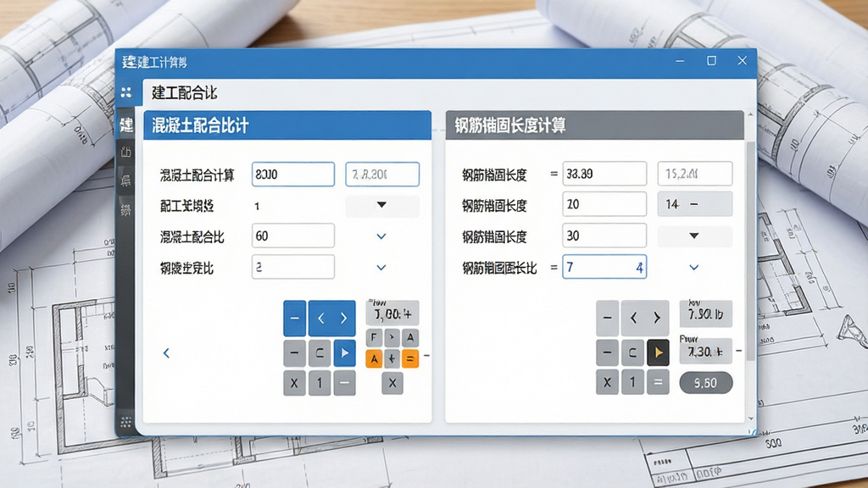This screenshot has width=868, height=488.
Task: Click the grey left chevron key in rebar keypad
Action: pos(634,318)
